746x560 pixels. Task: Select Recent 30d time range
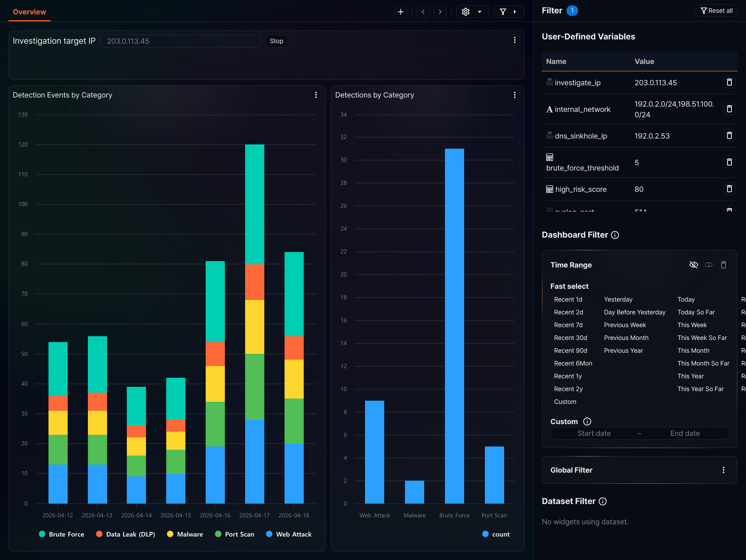570,338
